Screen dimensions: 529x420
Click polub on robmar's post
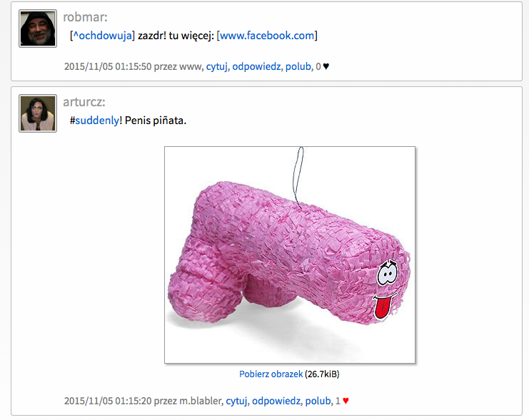pyautogui.click(x=298, y=66)
